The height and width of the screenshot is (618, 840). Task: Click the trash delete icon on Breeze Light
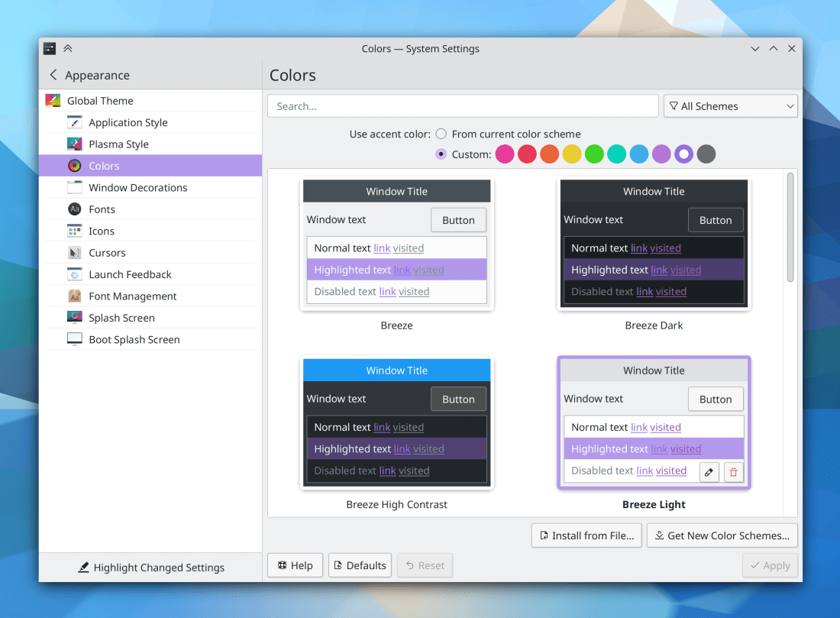tap(734, 472)
